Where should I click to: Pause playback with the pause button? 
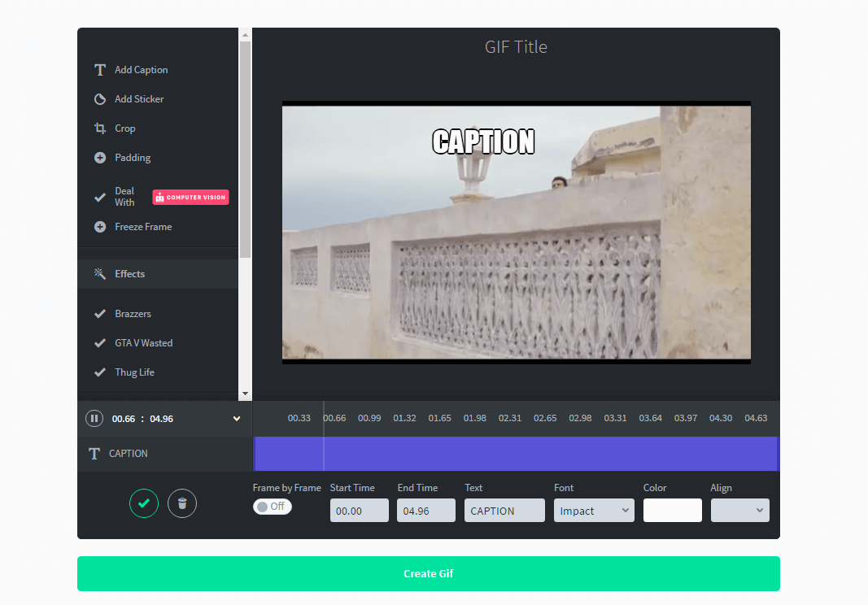coord(94,419)
